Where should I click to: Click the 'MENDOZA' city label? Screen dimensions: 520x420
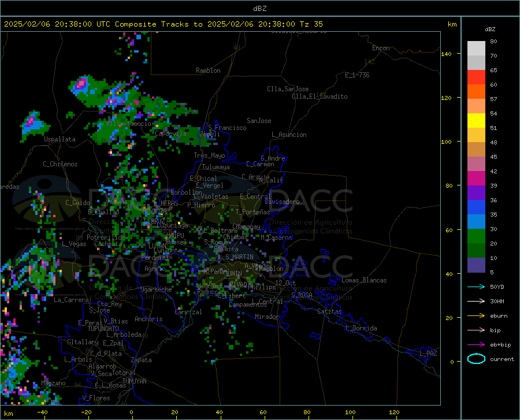[x=154, y=211]
